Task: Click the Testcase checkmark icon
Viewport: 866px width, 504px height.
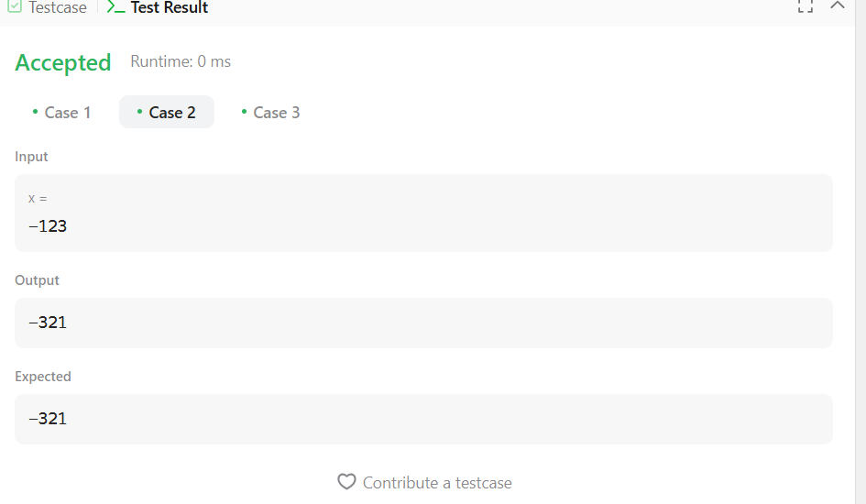Action: [15, 7]
